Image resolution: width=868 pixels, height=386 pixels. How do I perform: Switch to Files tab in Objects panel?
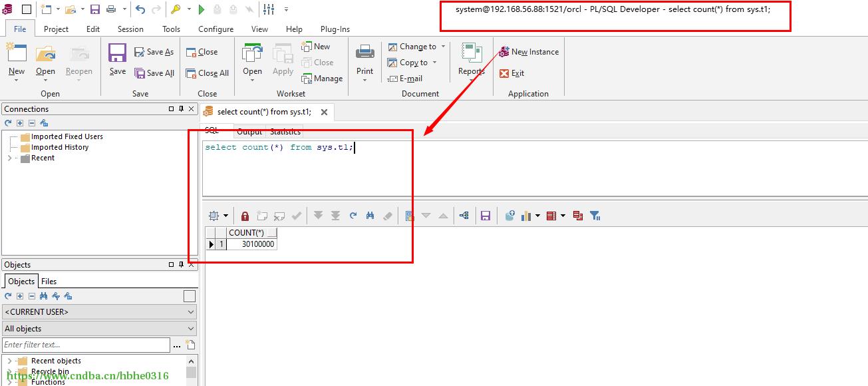point(49,281)
